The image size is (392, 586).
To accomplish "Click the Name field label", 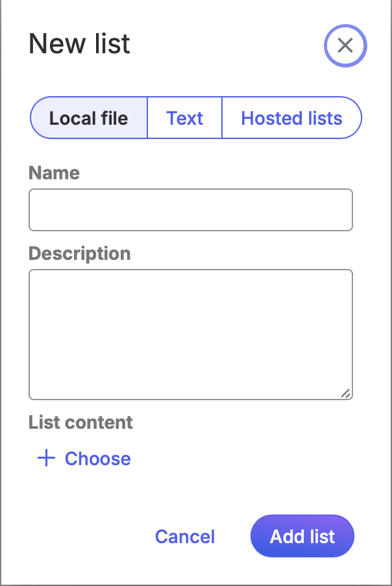I will [x=54, y=173].
